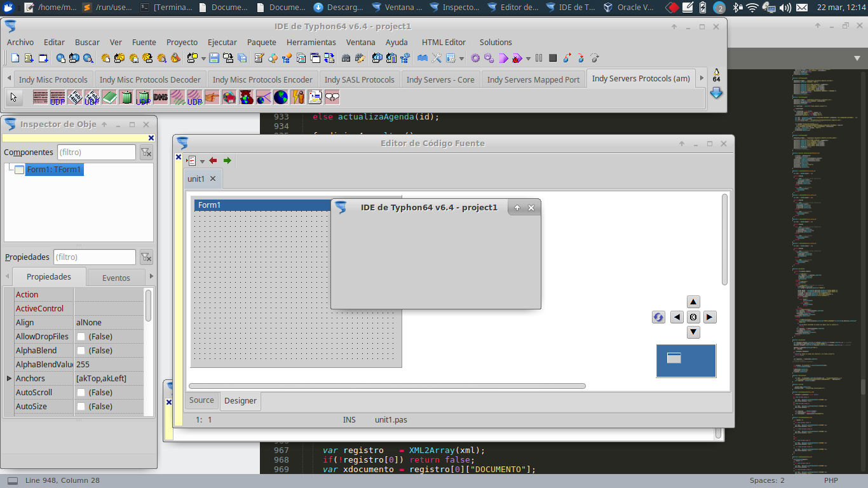This screenshot has width=868, height=488.
Task: Click the red back arrow in editor
Action: pos(214,161)
